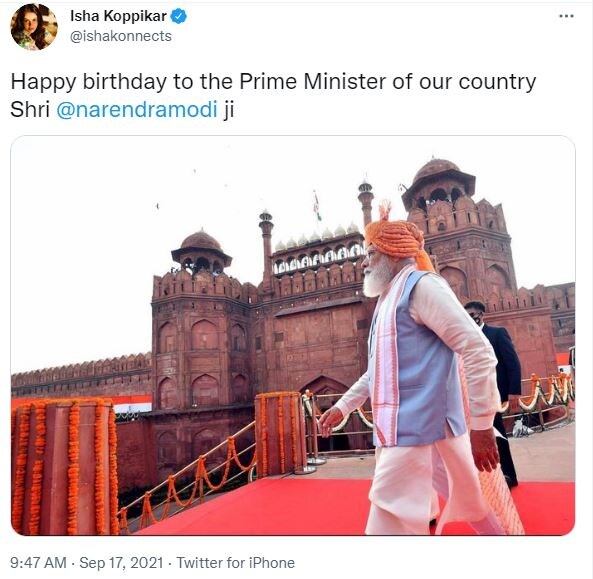Open the three-dots more options menu
Viewport: 593px width, 579px height.
click(566, 16)
